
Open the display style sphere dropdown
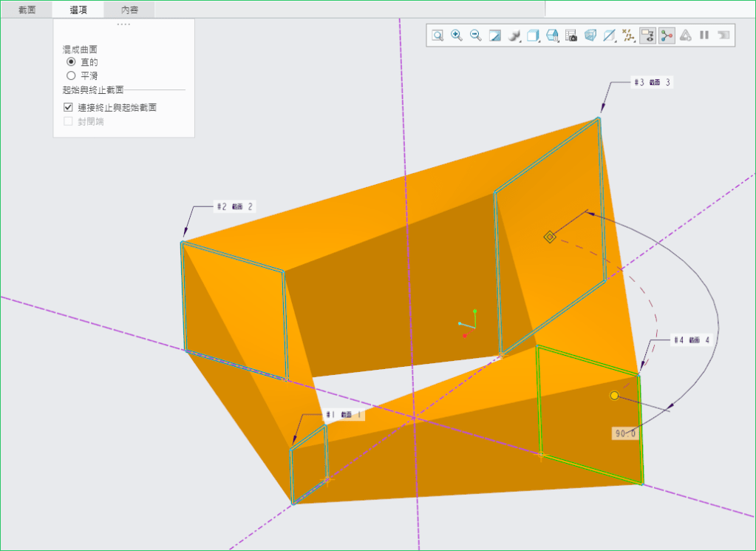coord(515,36)
